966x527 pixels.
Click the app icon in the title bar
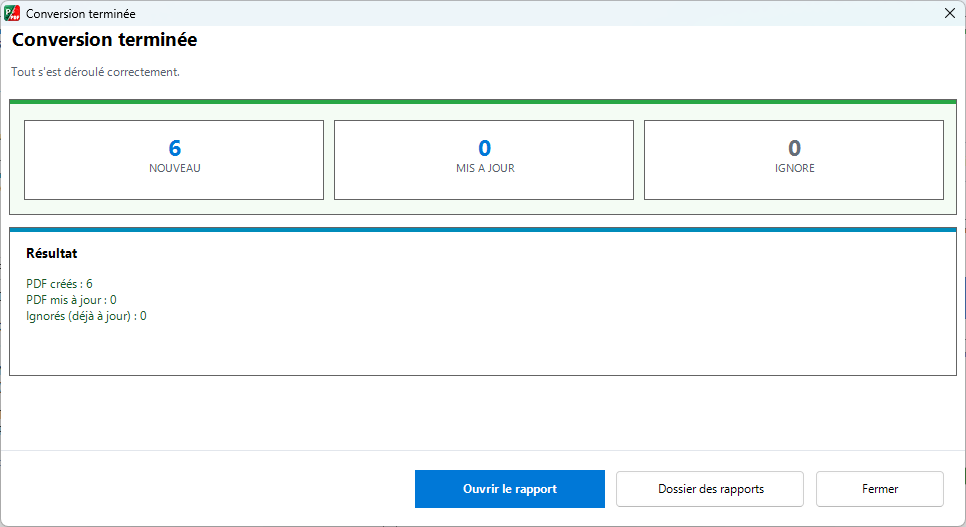click(12, 13)
